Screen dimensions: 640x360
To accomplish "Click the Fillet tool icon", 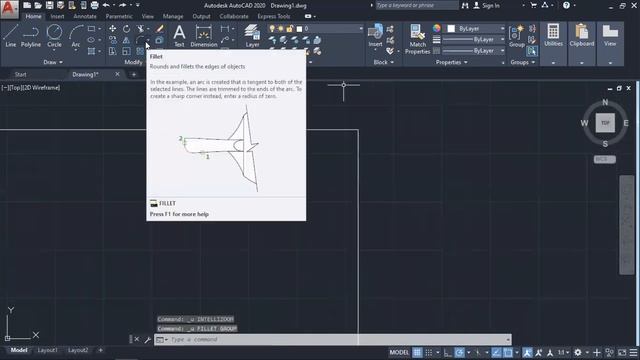I will click(x=140, y=40).
